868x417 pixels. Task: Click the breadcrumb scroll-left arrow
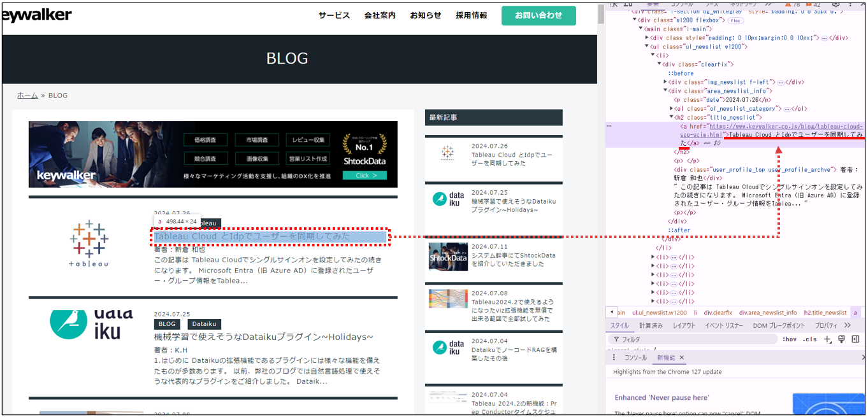(612, 313)
